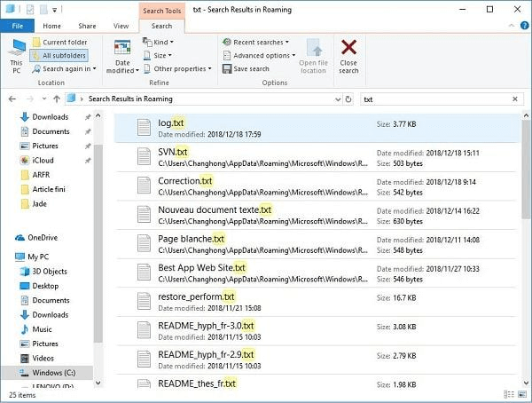Image resolution: width=532 pixels, height=403 pixels.
Task: Select Search again in option
Action: (x=65, y=68)
